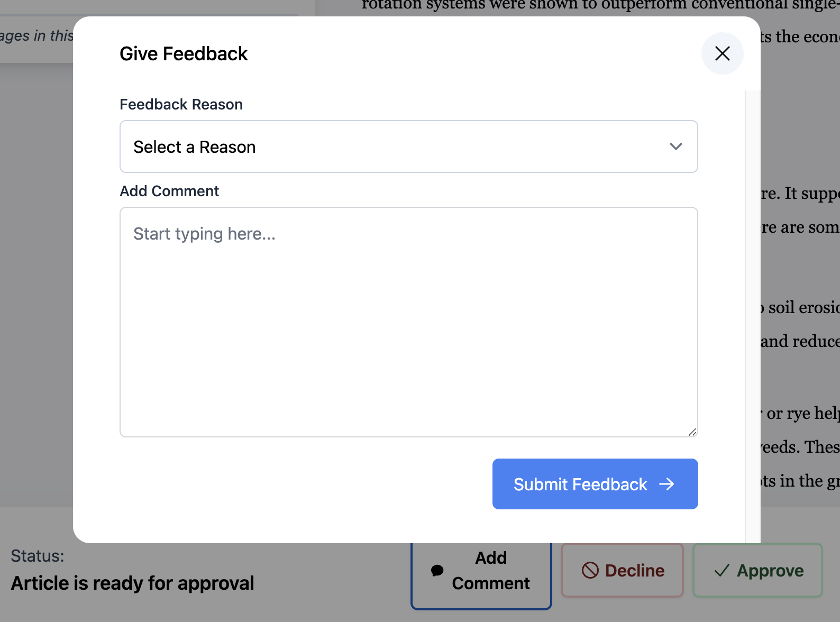Viewport: 840px width, 622px height.
Task: Click the speech bubble icon on Add Comment
Action: [437, 570]
